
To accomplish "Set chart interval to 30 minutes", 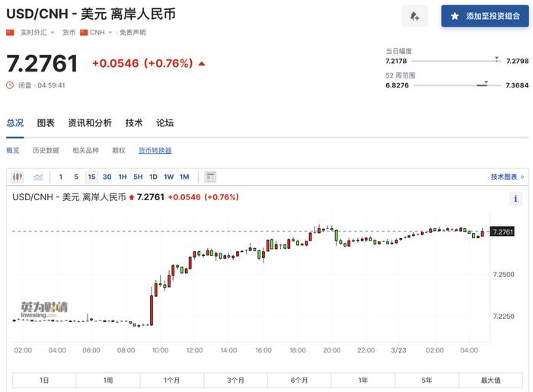I will click(107, 177).
